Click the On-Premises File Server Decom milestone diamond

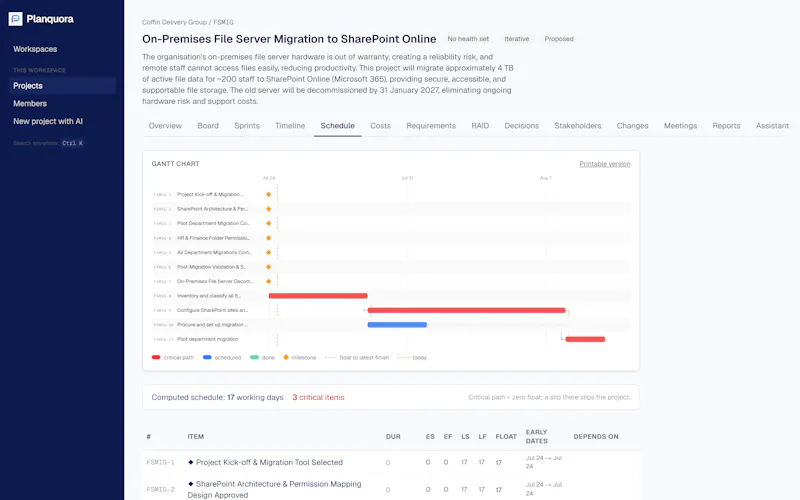coord(268,281)
